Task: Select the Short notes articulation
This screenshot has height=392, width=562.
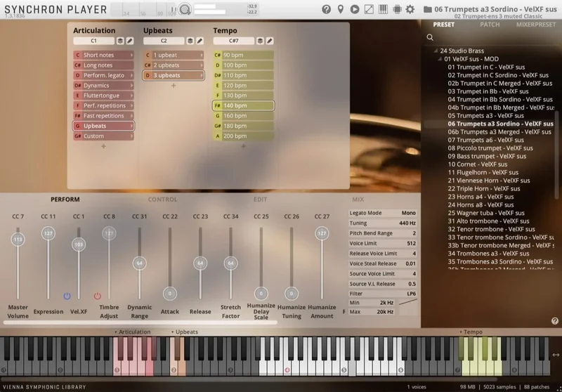Action: [x=103, y=55]
